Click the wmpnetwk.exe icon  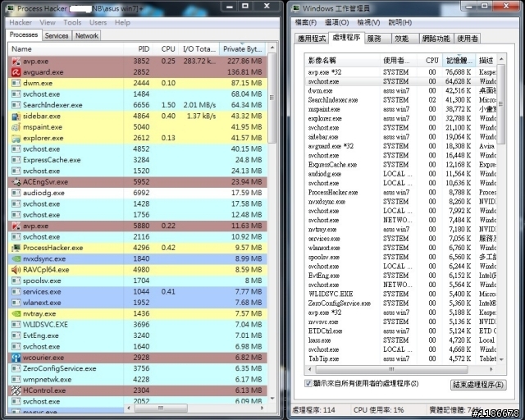(16, 380)
